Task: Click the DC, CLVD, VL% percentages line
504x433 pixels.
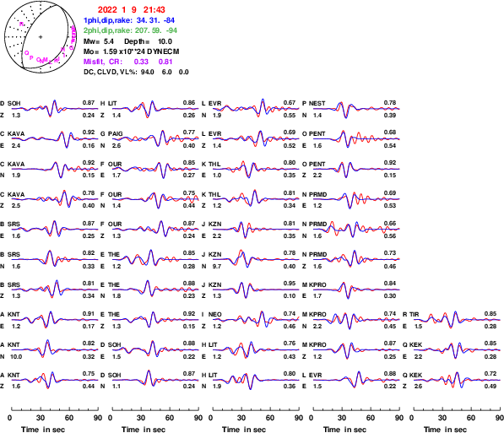Action: click(136, 72)
